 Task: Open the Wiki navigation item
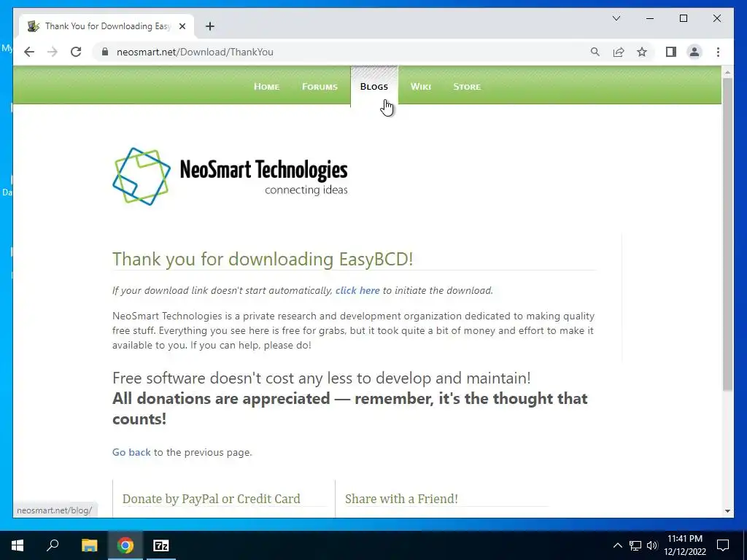(x=421, y=87)
